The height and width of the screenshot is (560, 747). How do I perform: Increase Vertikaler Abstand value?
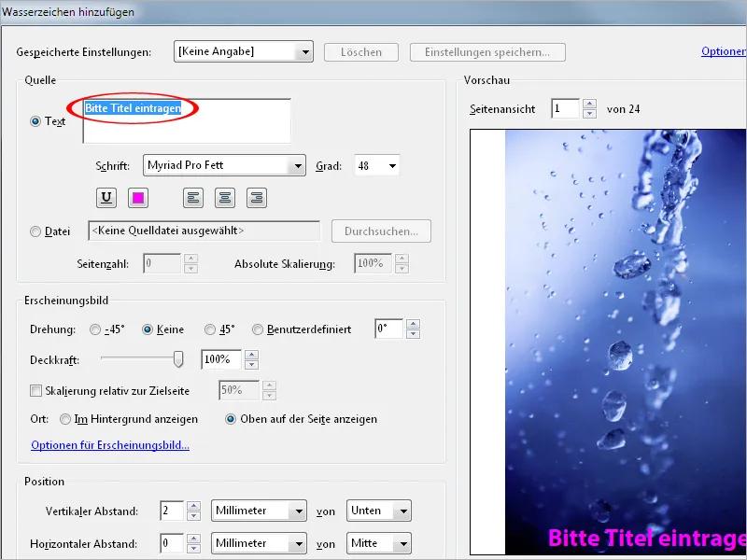193,506
